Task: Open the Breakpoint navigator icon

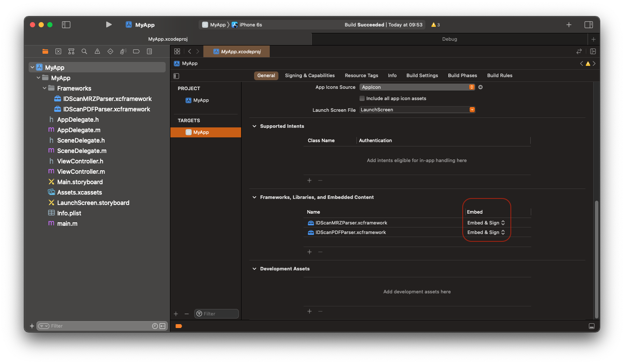Action: [x=136, y=51]
